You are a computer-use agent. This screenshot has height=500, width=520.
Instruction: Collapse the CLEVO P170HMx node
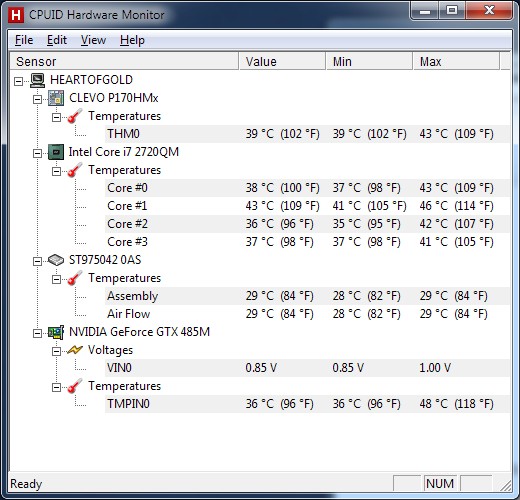coord(37,99)
